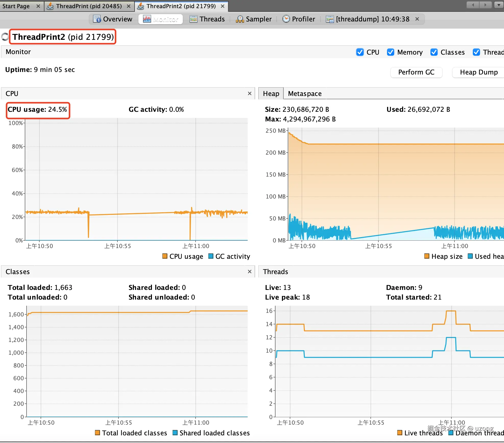Toggle the Classes checkbox
The image size is (504, 443).
point(434,52)
